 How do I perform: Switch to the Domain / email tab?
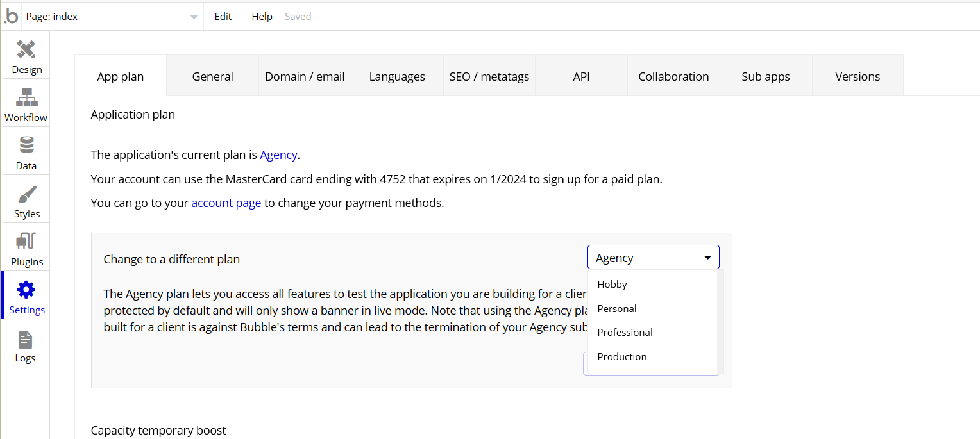click(x=305, y=76)
